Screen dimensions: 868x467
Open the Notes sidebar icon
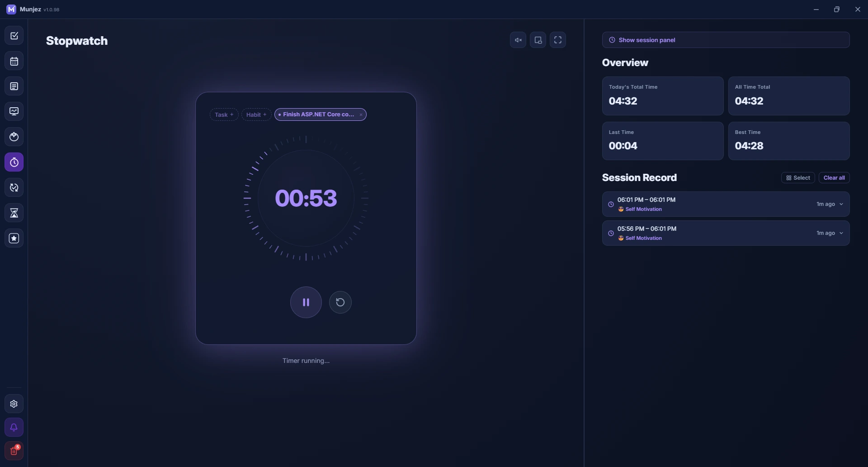pos(14,86)
